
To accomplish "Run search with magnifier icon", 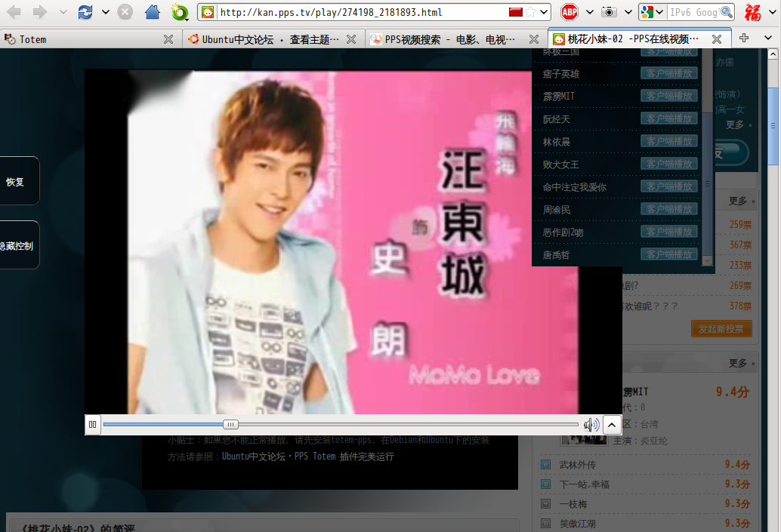I will [x=727, y=12].
